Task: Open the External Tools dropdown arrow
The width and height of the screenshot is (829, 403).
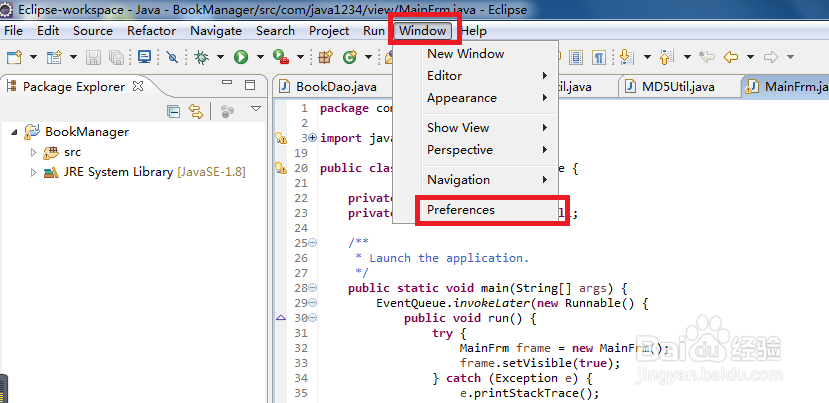Action: point(300,57)
